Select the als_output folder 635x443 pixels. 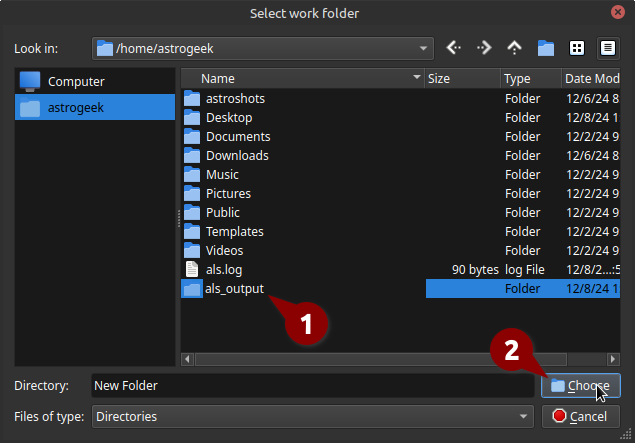click(400, 289)
